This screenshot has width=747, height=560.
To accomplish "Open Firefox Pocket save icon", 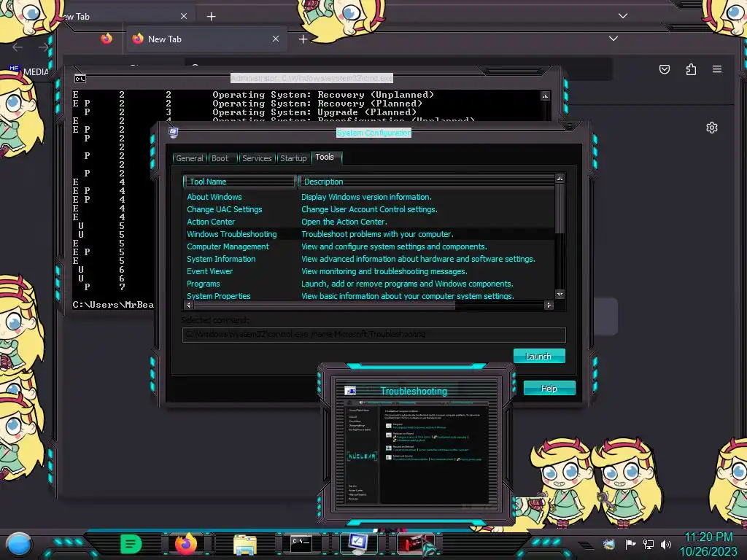I will (664, 69).
